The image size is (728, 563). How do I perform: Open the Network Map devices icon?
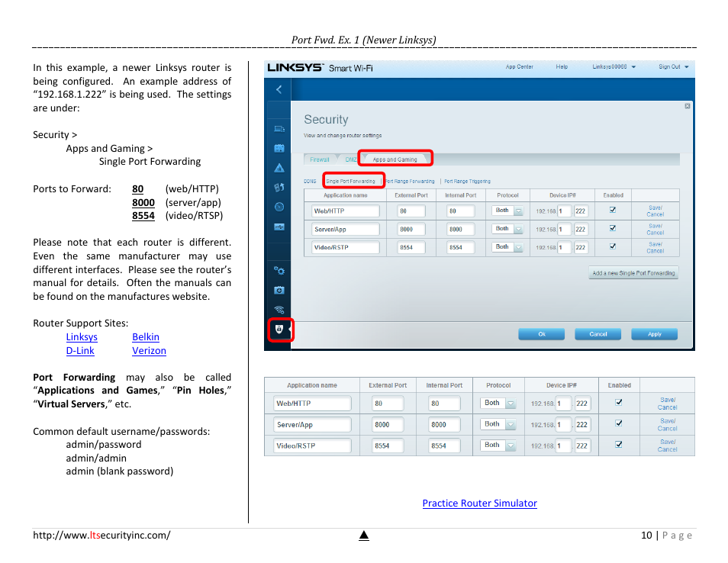279,129
